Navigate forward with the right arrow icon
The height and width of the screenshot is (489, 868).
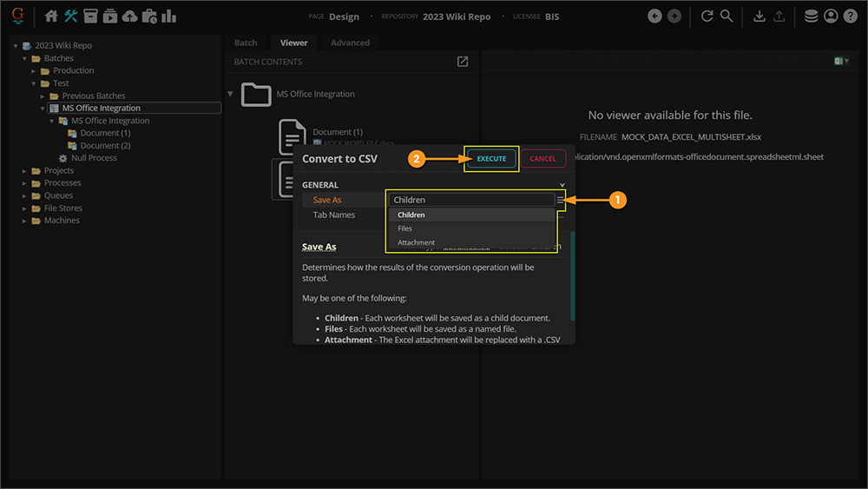tap(674, 16)
